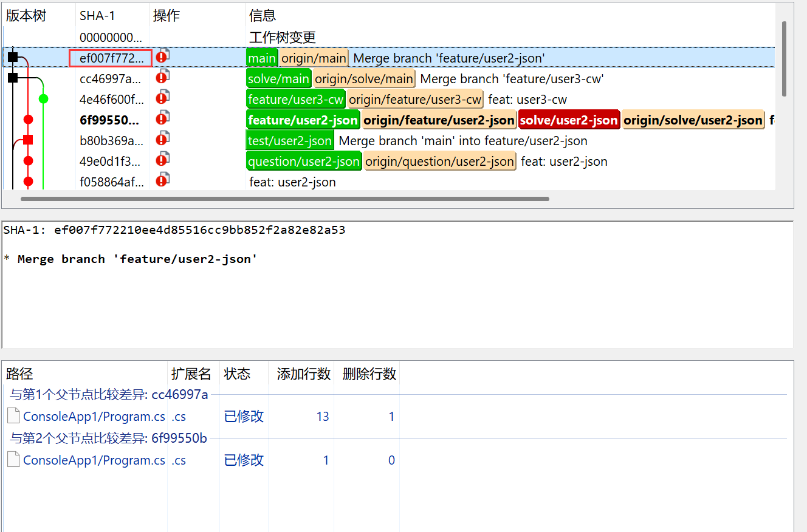Click the action icon in the 49e0d1f3 row

(162, 160)
